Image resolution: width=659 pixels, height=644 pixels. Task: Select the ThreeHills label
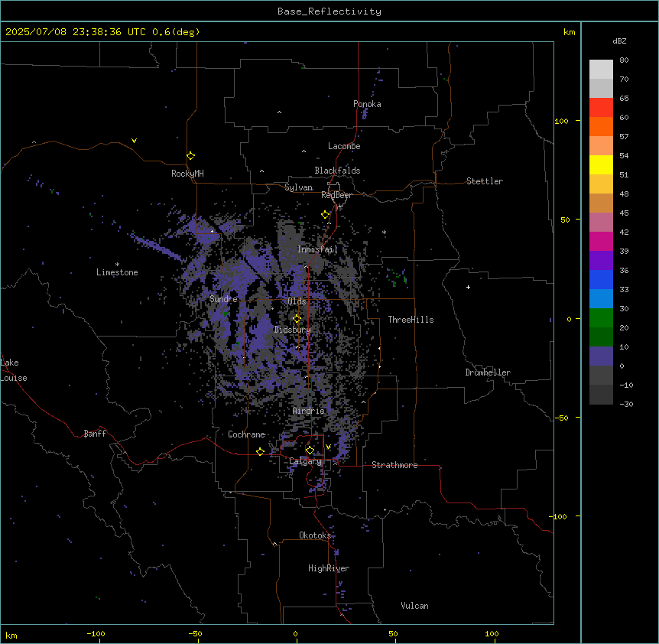coord(411,320)
